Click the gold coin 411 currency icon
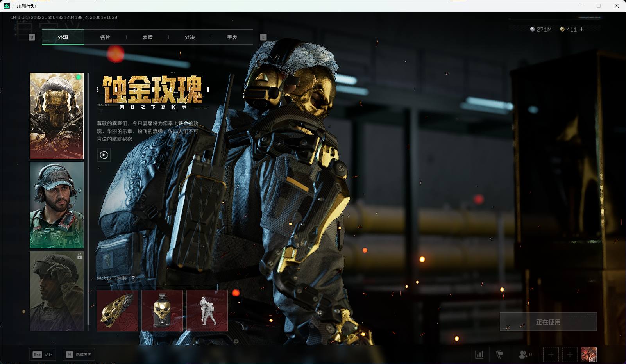The image size is (626, 364). (x=562, y=29)
